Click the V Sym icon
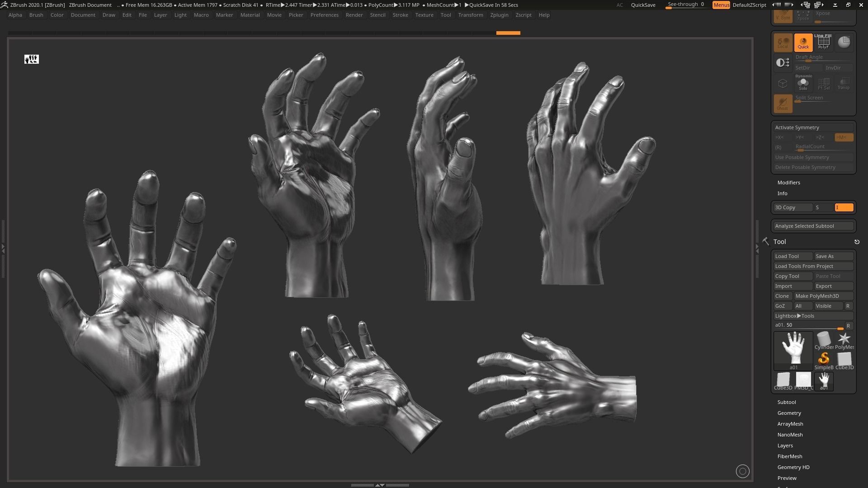This screenshot has height=488, width=868. 783,16
